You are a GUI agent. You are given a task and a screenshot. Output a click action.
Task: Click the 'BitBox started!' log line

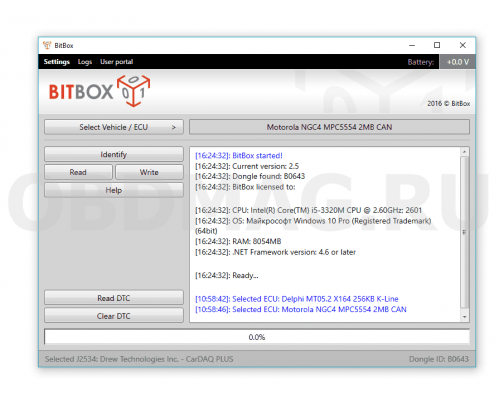(x=239, y=156)
